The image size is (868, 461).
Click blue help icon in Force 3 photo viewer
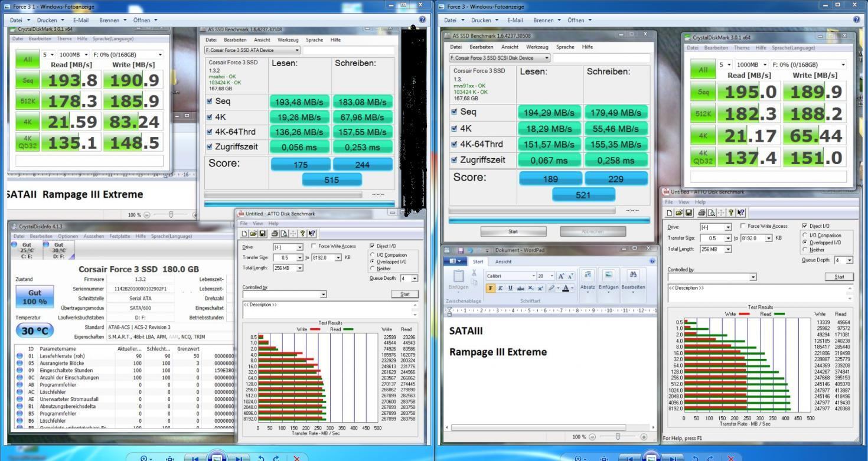pyautogui.click(x=857, y=20)
